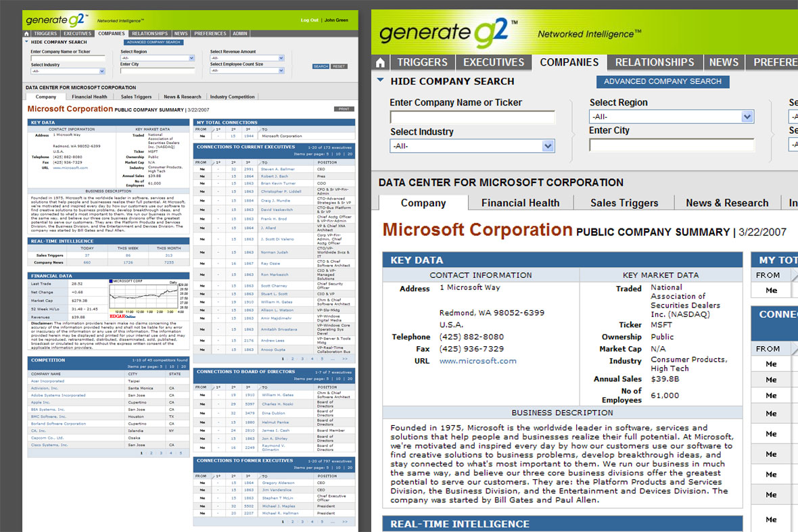This screenshot has height=532, width=798.
Task: Open Scott Charney executive link
Action: click(274, 286)
